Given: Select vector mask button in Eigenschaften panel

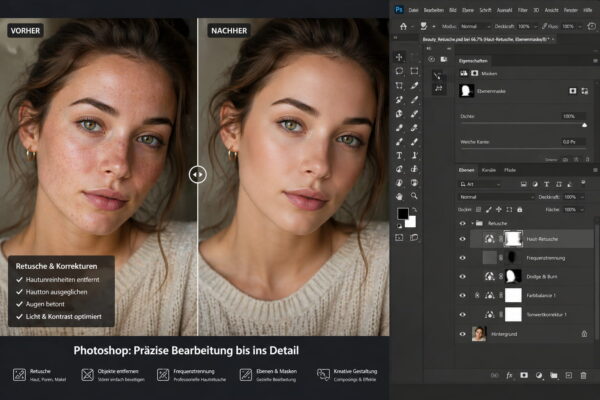Looking at the screenshot, I should point(584,91).
